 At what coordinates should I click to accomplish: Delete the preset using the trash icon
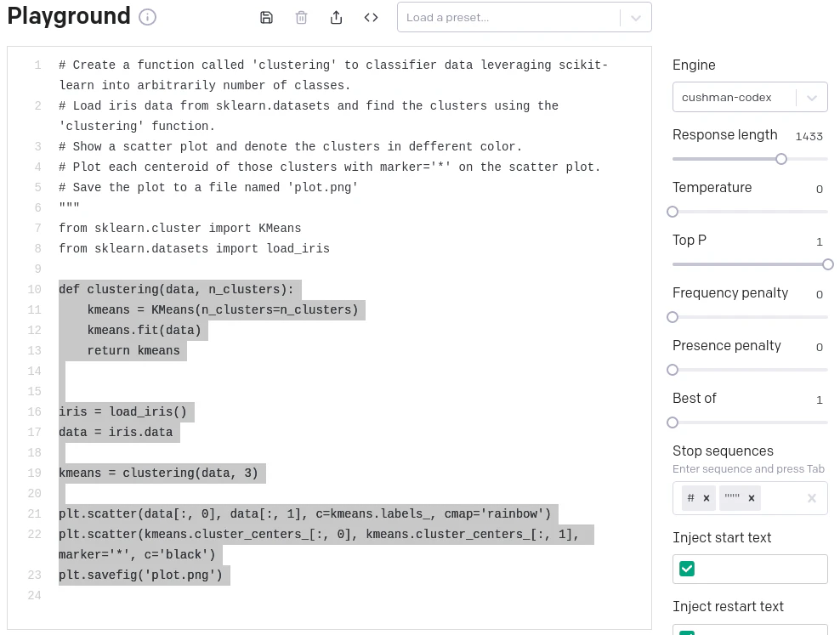[301, 17]
